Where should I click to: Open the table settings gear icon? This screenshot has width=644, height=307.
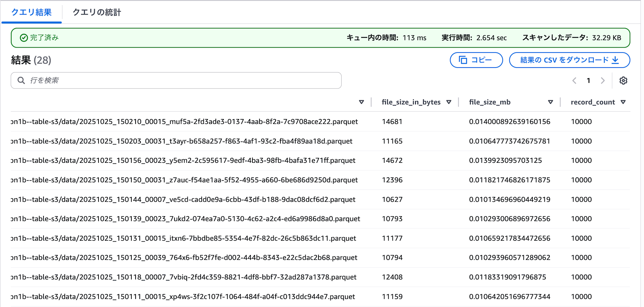[x=623, y=80]
